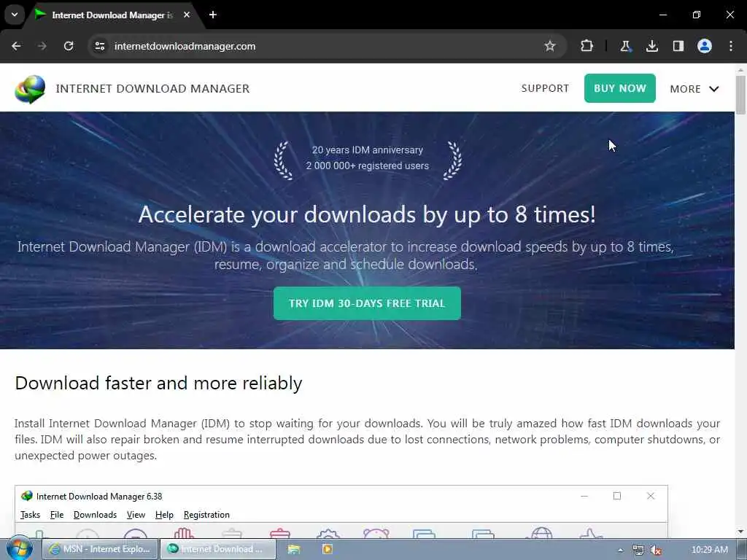Open Windows Explorer taskbar folder icon
The width and height of the screenshot is (747, 560).
click(x=294, y=549)
